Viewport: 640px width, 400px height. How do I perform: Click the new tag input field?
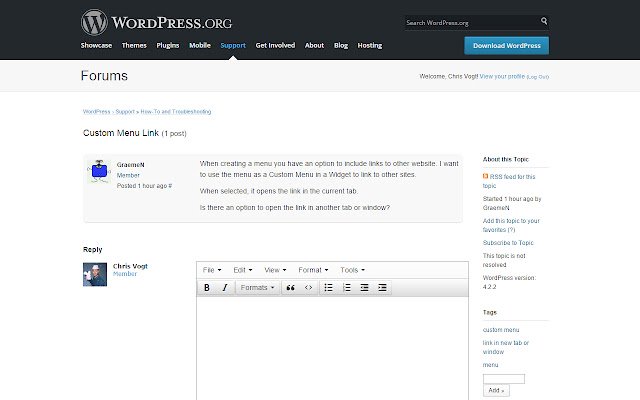point(504,379)
